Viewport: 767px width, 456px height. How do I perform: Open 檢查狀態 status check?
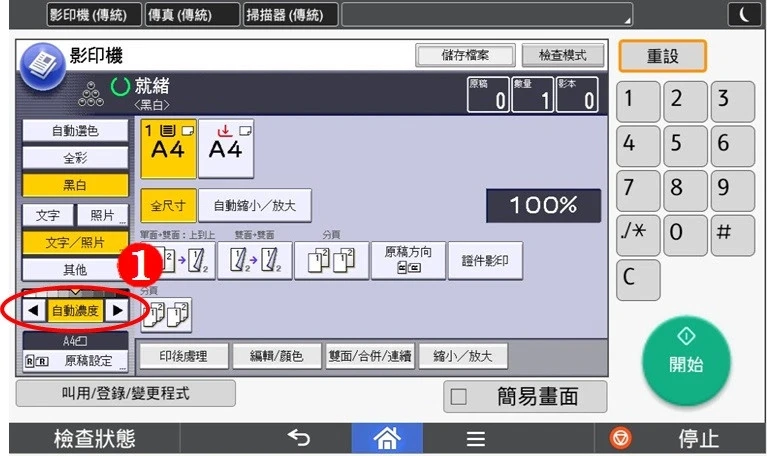94,438
